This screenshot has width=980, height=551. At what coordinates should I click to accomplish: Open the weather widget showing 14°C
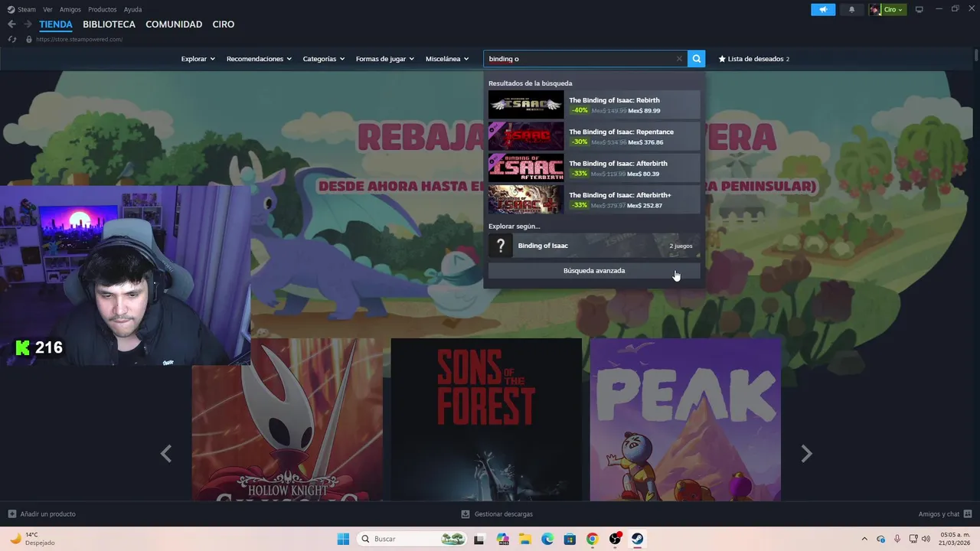pos(32,539)
